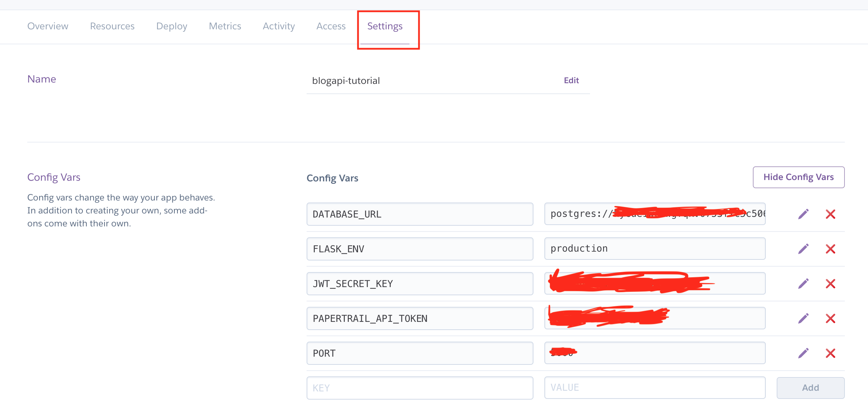
Task: Click the pencil icon next to PORT
Action: coord(803,353)
